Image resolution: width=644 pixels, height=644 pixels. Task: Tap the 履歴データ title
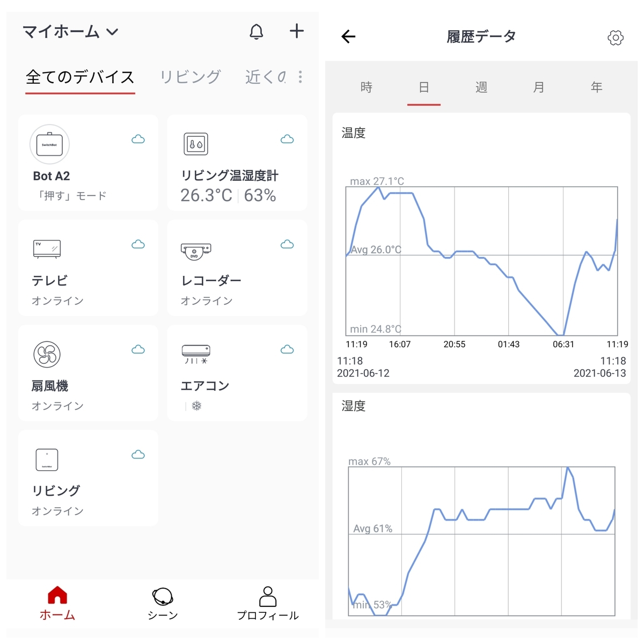coord(481,36)
